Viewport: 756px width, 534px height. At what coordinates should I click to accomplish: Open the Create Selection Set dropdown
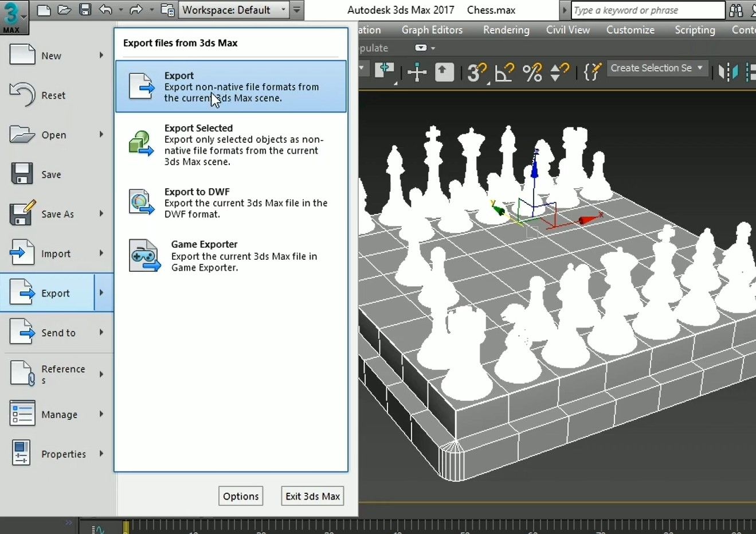click(x=657, y=68)
